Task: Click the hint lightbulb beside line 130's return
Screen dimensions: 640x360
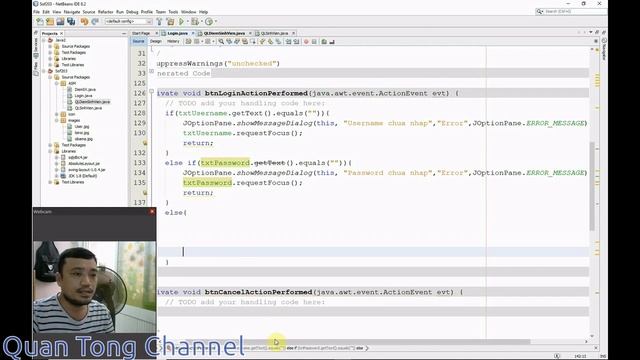Action: 144,143
